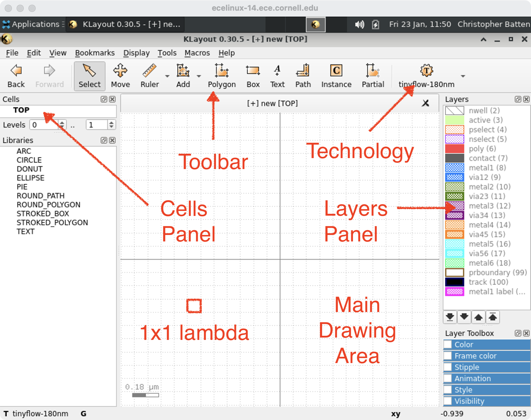Move selected layer to bottom arrow
Viewport: 531px width, 420px height.
click(450, 317)
